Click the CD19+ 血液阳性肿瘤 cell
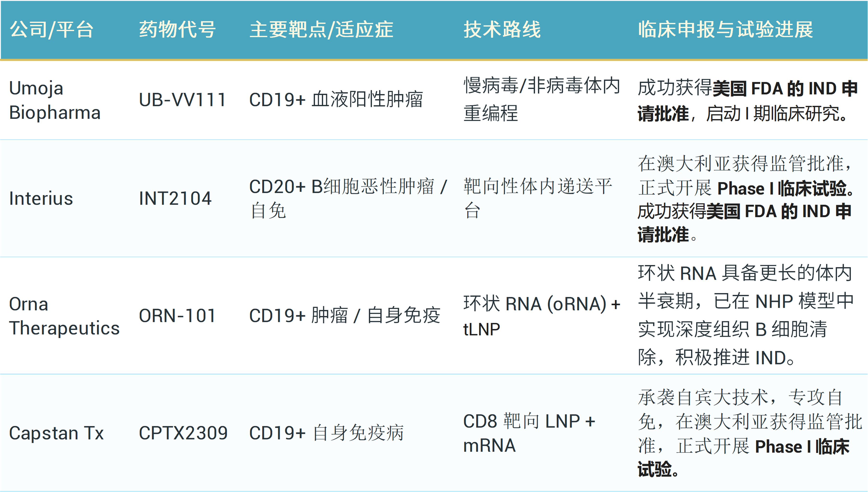 tap(336, 100)
